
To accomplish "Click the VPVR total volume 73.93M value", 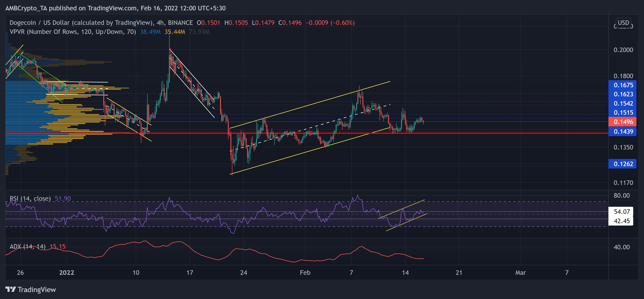I will (x=199, y=32).
